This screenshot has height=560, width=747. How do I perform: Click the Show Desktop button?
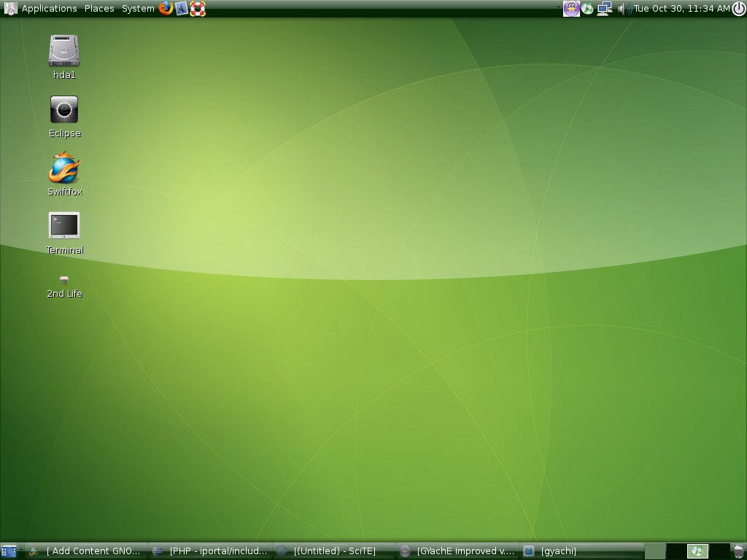click(x=9, y=551)
